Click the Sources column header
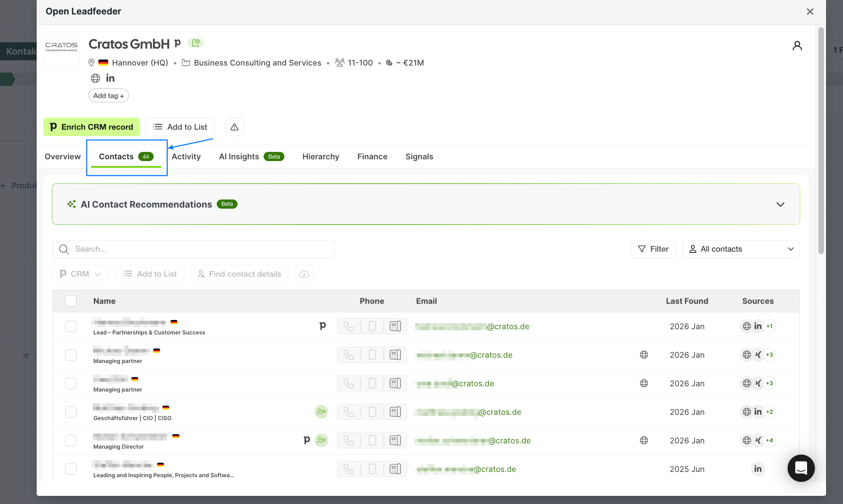843x504 pixels. [758, 301]
